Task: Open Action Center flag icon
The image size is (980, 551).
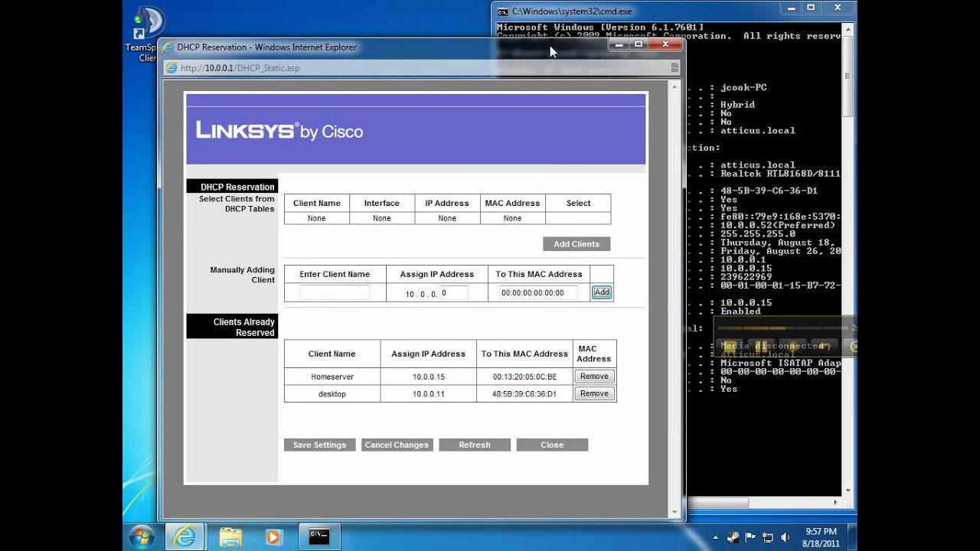Action: pos(750,537)
